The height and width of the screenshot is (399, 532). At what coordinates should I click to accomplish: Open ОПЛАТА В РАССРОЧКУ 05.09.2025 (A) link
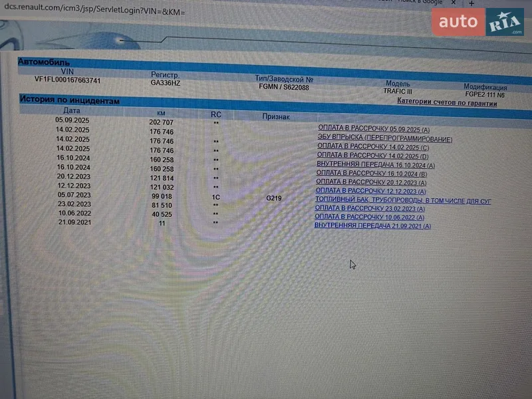tap(374, 128)
